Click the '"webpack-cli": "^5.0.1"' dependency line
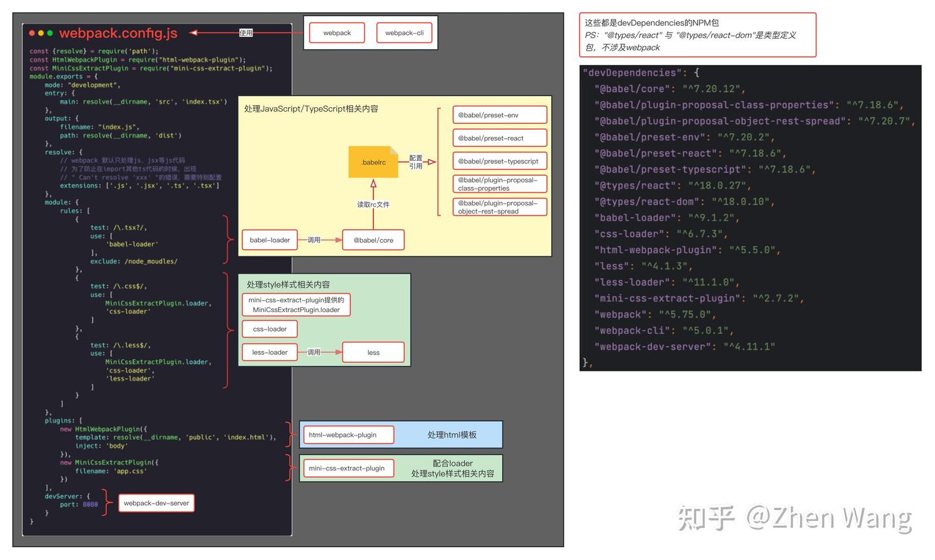This screenshot has height=560, width=935. pos(664,330)
